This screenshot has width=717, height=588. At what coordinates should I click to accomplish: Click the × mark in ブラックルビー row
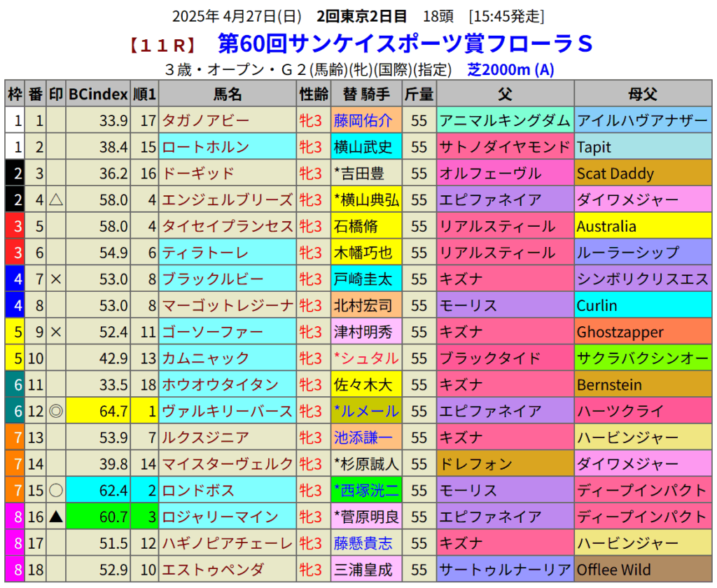(x=56, y=279)
